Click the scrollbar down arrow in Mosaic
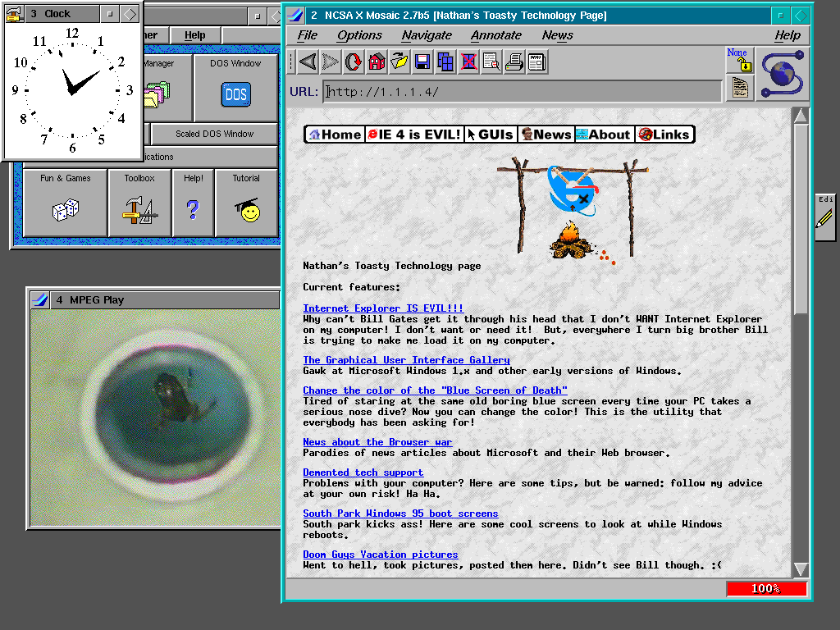 pos(801,569)
